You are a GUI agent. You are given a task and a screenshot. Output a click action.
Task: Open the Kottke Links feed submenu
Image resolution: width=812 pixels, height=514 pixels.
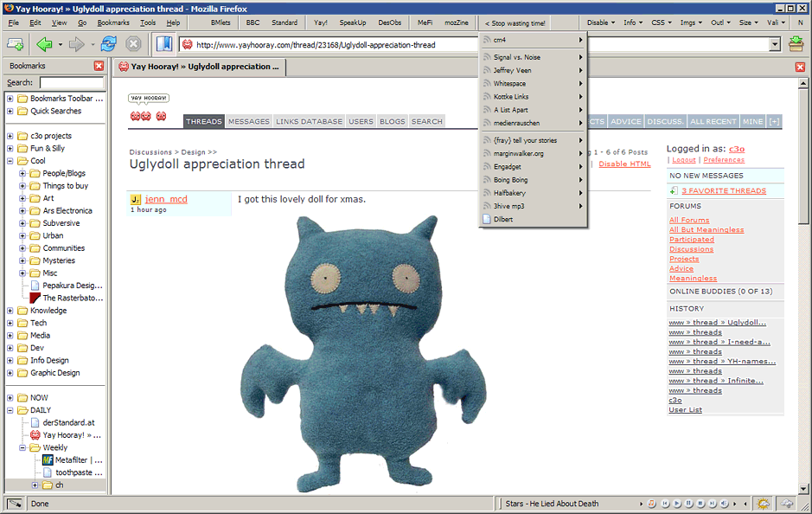coord(533,96)
